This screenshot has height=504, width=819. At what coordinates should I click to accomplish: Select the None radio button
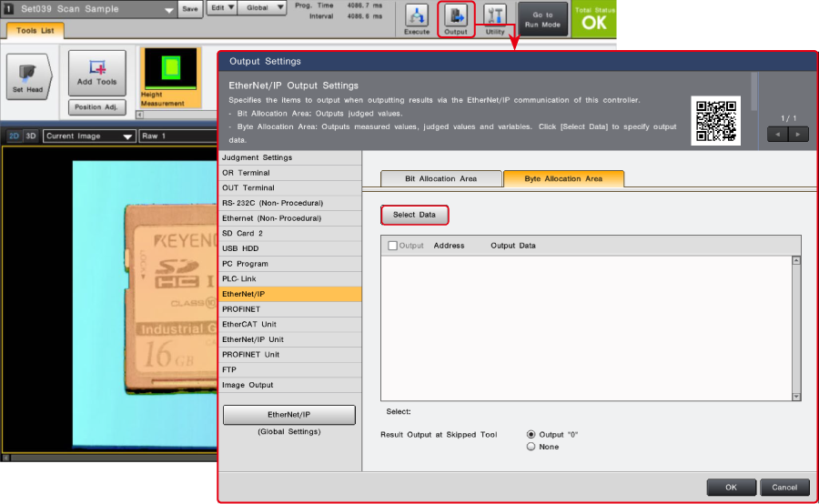531,447
